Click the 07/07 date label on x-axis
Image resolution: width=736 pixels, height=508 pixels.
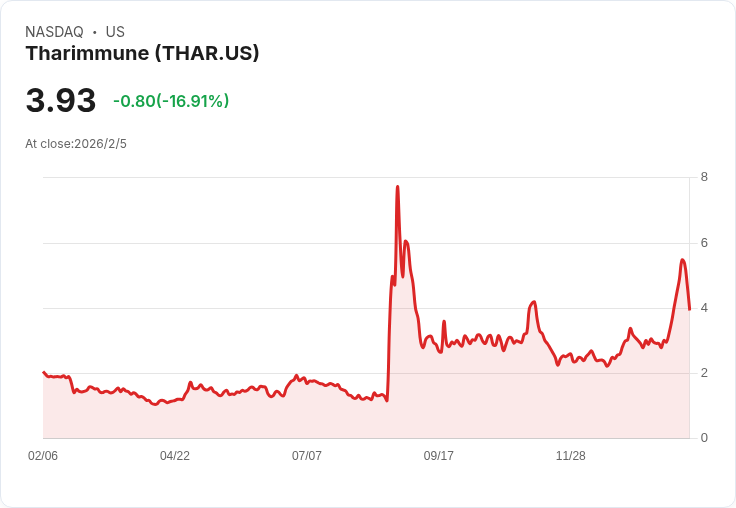pyautogui.click(x=307, y=455)
